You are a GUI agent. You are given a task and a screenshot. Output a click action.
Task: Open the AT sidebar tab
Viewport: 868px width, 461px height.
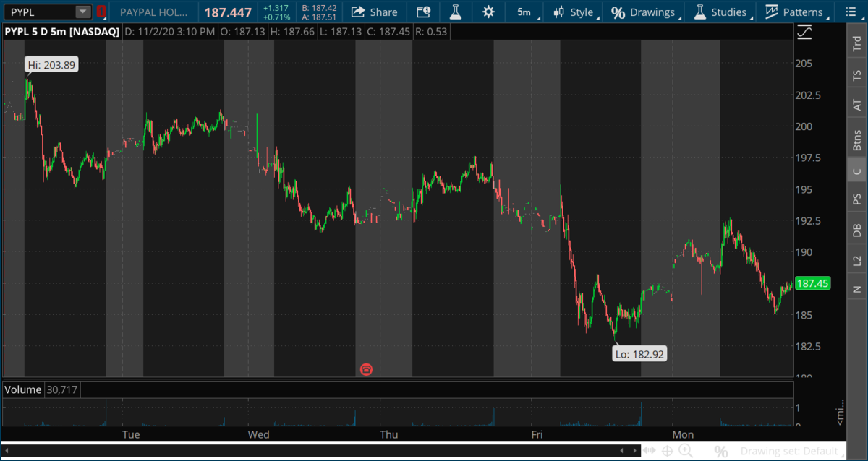pyautogui.click(x=857, y=105)
